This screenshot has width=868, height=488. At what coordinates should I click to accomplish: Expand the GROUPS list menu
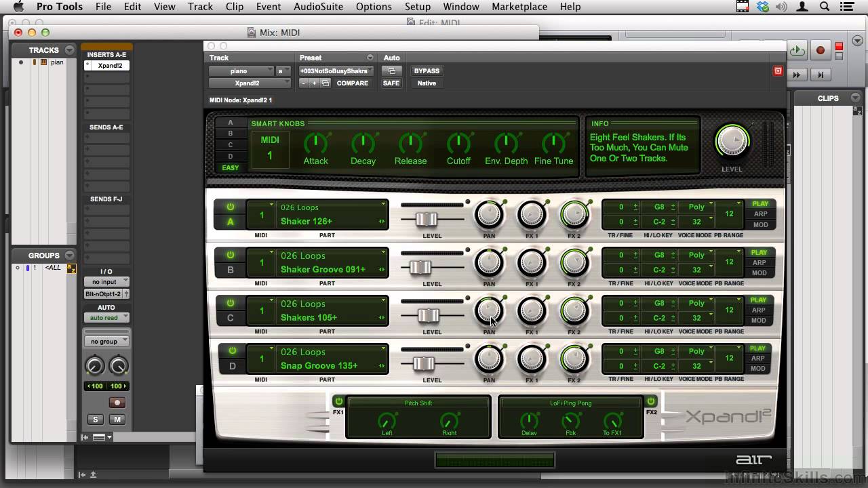(x=69, y=256)
